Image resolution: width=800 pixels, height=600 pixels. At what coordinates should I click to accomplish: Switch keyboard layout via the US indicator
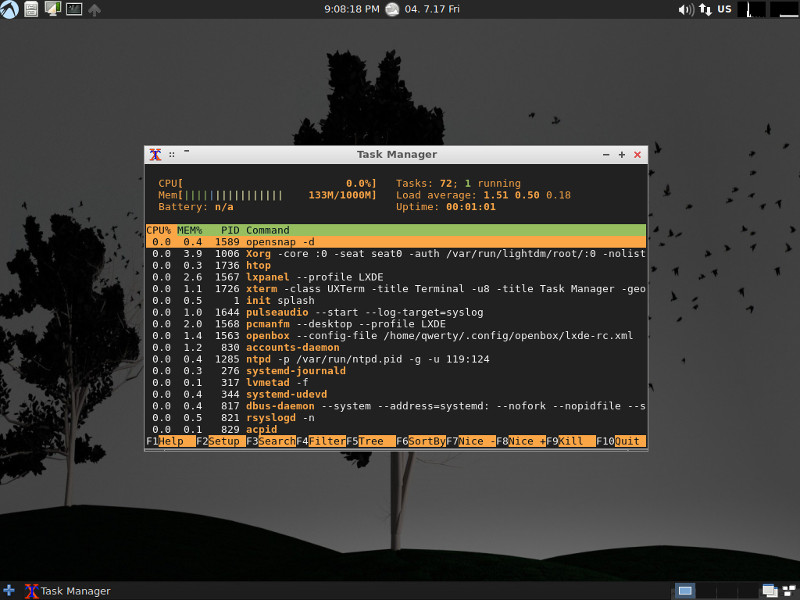pos(724,9)
